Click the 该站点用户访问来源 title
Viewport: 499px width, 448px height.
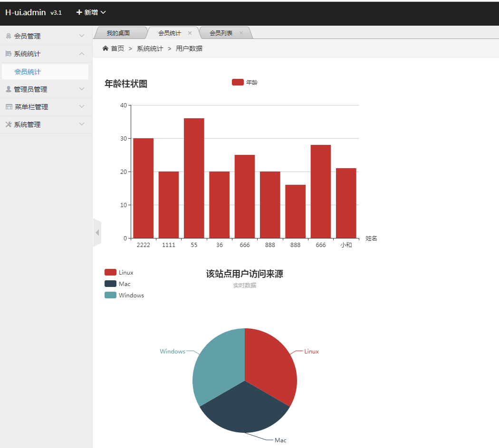pos(244,274)
